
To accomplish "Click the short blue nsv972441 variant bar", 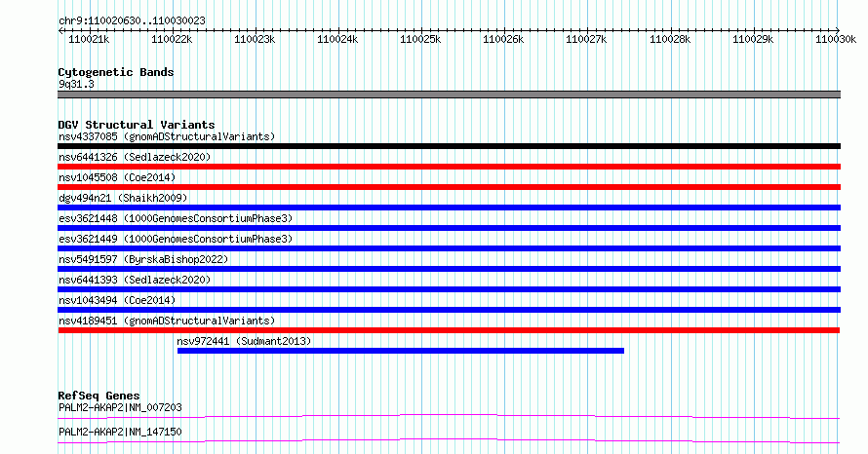I will tap(401, 351).
